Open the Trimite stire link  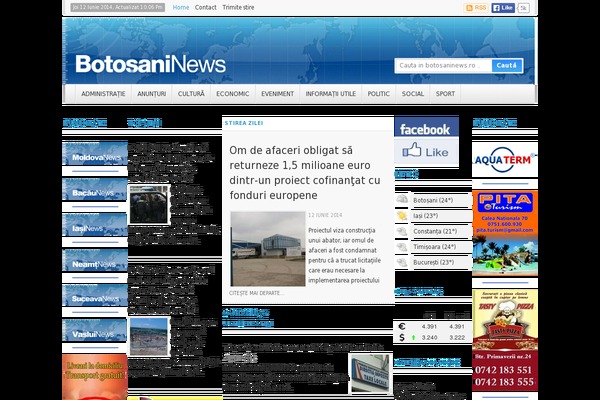click(x=238, y=7)
